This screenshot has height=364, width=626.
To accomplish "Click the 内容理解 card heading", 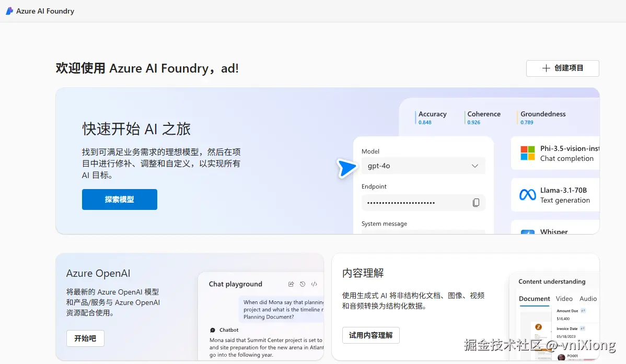I will click(x=363, y=274).
